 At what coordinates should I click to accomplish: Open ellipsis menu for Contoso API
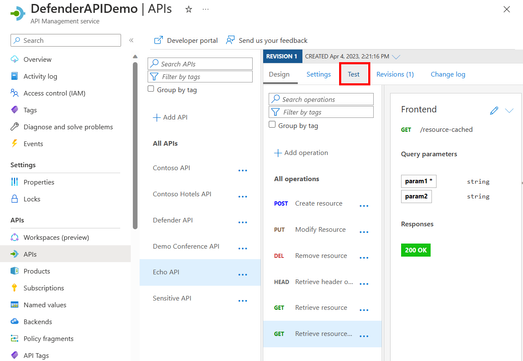[x=243, y=170]
